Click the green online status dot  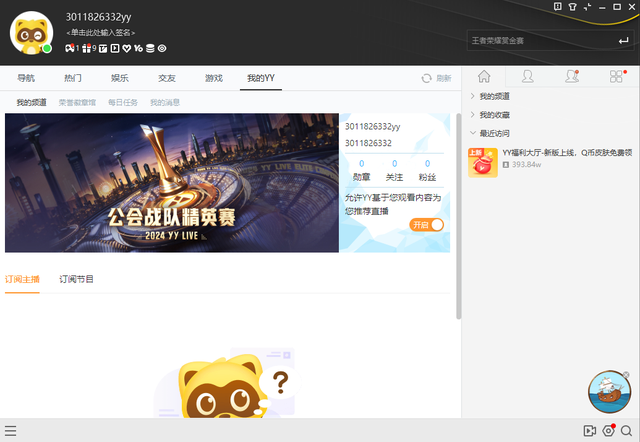point(47,49)
